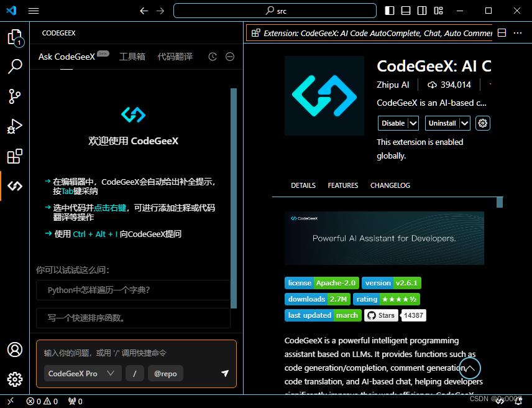
Task: Expand the Uninstall dropdown arrow
Action: pos(465,123)
